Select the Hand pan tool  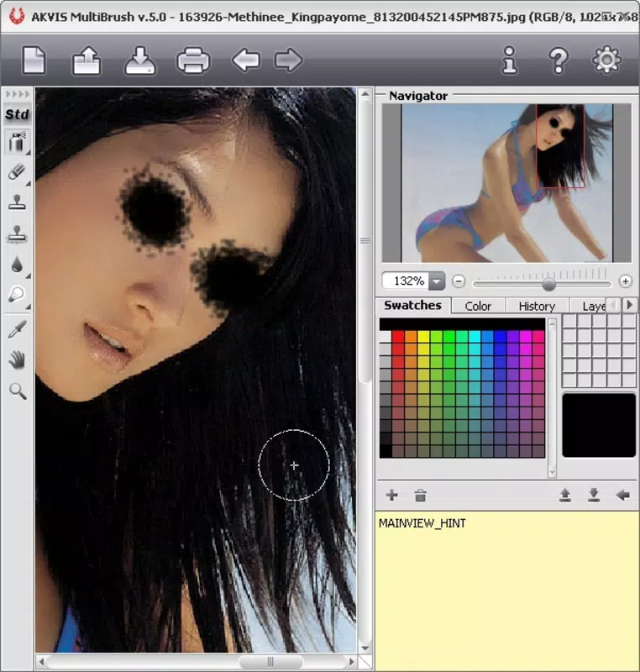(x=17, y=360)
